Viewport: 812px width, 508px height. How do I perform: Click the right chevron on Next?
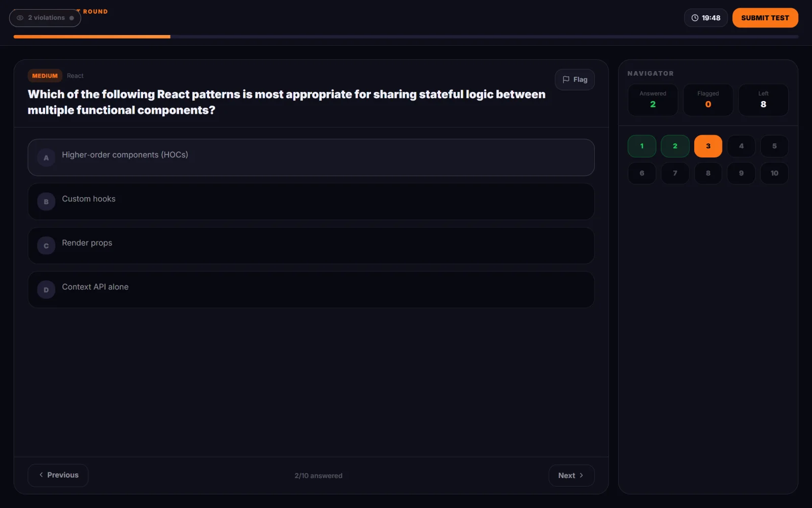click(x=582, y=475)
